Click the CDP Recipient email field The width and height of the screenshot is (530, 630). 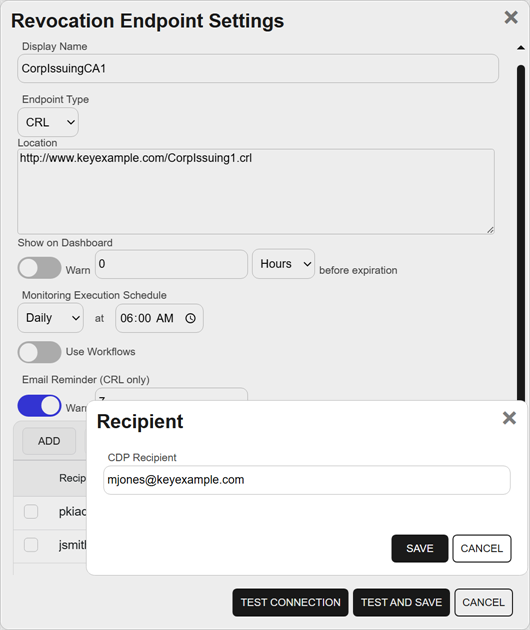point(307,480)
